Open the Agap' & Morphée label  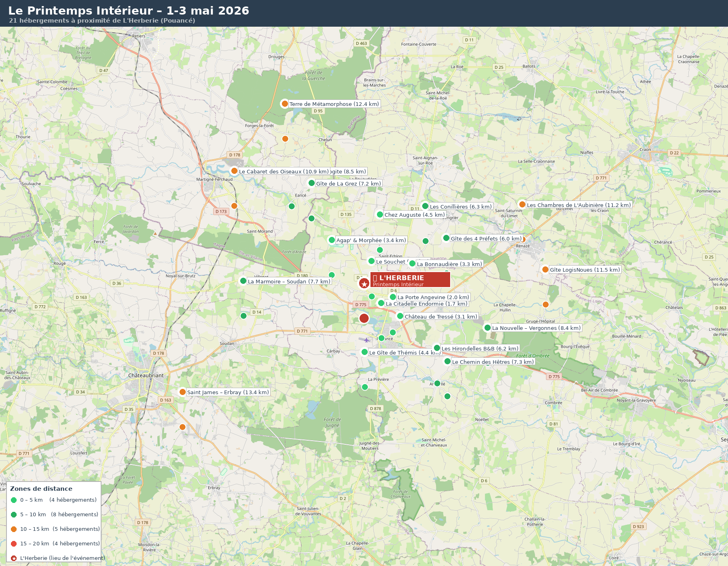tap(371, 240)
